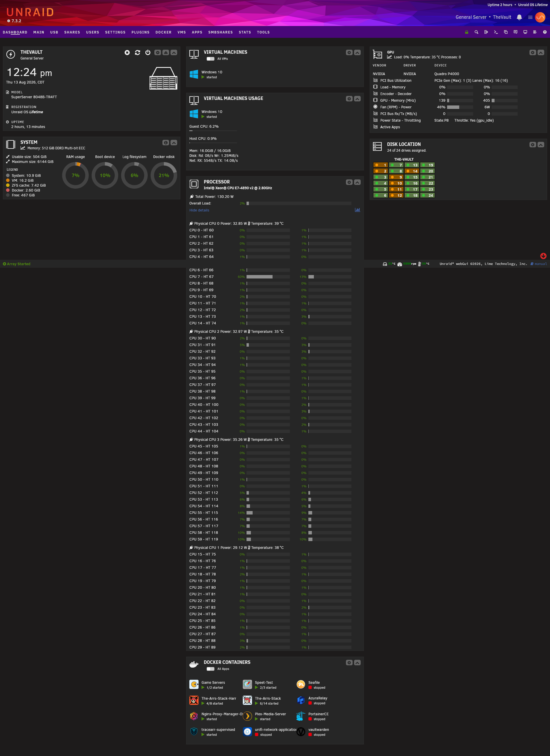Collapse the Disk Location panel
Viewport: 550px width, 756px height.
[541, 145]
